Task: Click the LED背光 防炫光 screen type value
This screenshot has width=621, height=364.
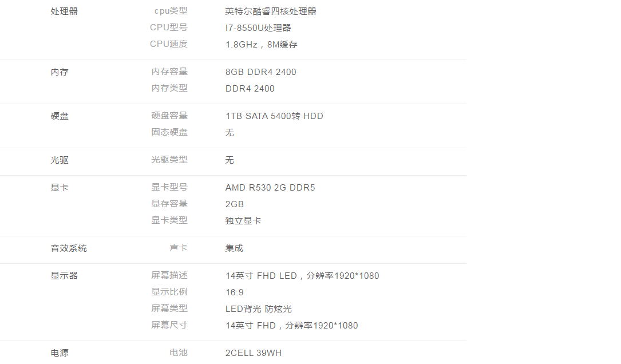Action: pyautogui.click(x=259, y=309)
